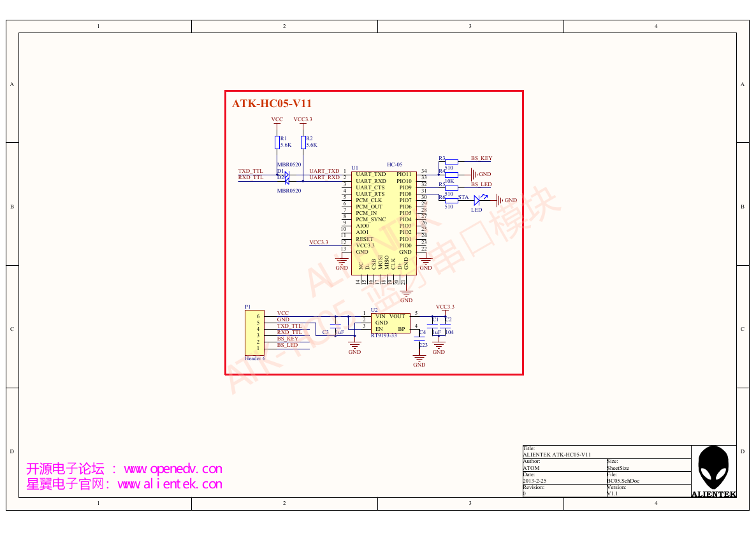Open the www.openedv.com forum link

[173, 469]
